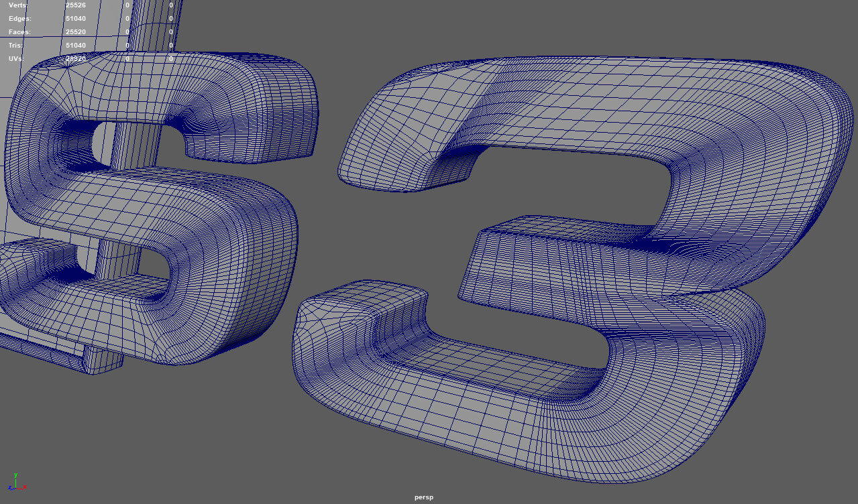Click the Verts count value 25526
Screen dimensions: 858x504
[x=75, y=5]
